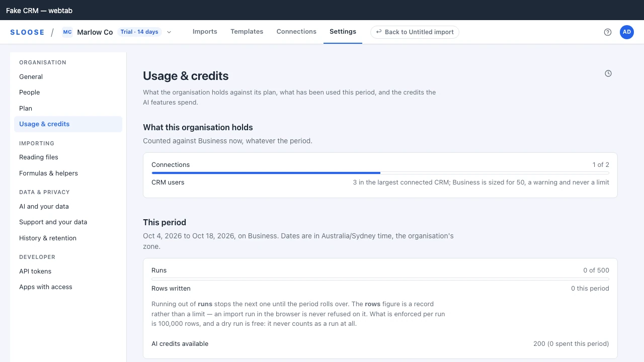Click the Trial · 14 days badge
The width and height of the screenshot is (644, 362).
139,32
